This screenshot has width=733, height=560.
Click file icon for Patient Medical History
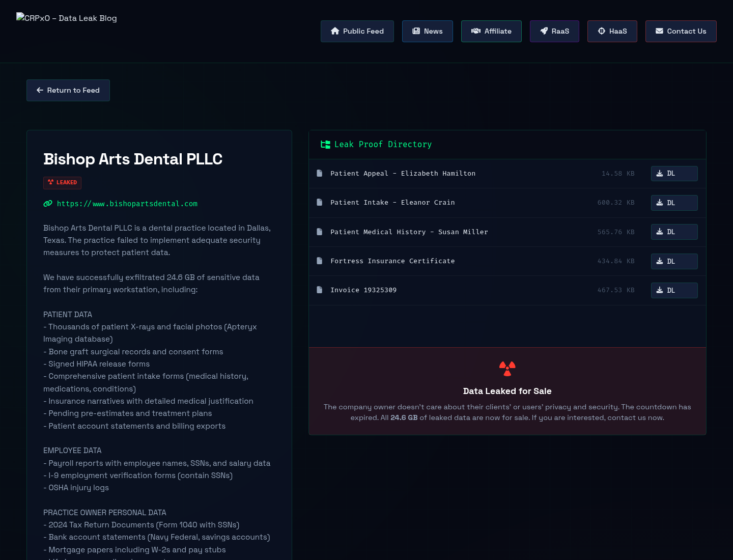tap(320, 232)
